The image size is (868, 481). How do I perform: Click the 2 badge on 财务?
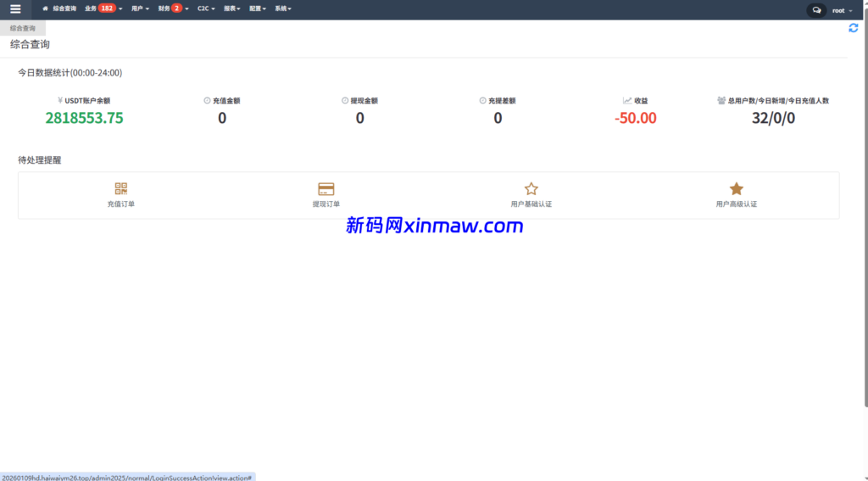176,8
